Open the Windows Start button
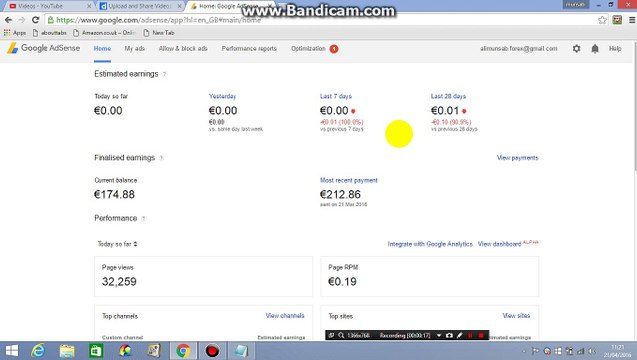637x360 pixels. click(11, 351)
